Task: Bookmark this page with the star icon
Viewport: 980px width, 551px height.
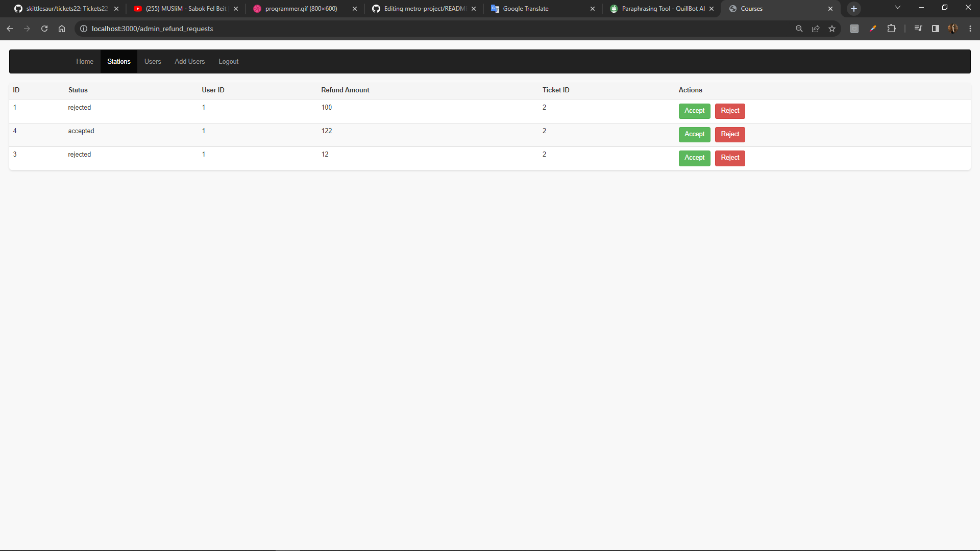Action: (x=832, y=29)
